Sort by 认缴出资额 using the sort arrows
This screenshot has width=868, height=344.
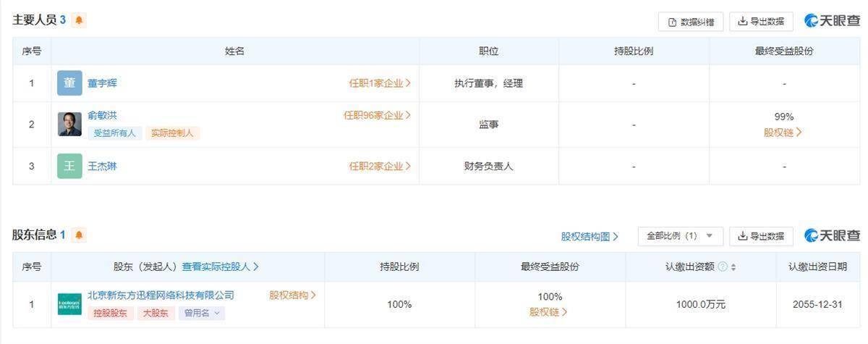coord(733,267)
